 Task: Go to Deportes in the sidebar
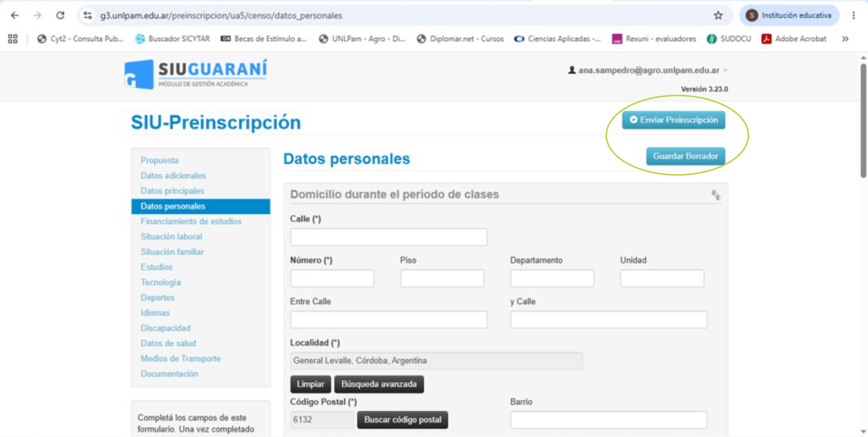coord(157,298)
